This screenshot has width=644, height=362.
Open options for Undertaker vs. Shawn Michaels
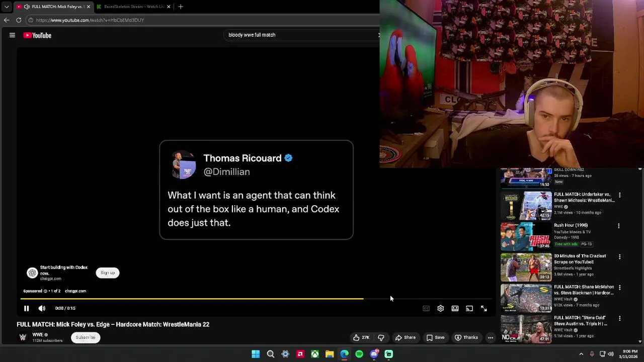click(620, 195)
